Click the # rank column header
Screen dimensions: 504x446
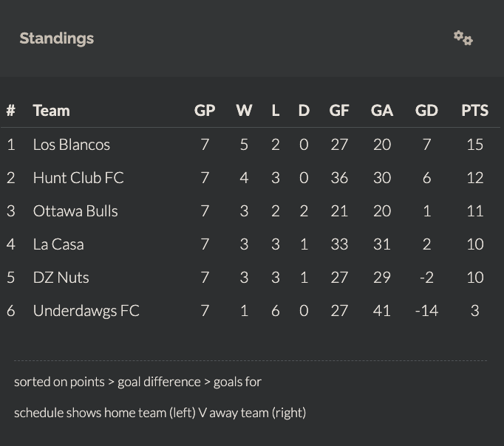click(x=10, y=111)
